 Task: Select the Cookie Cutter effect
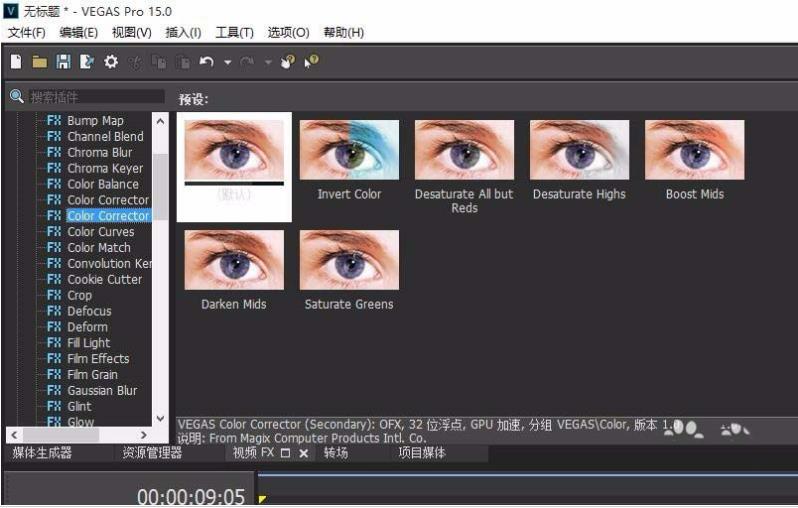[104, 279]
